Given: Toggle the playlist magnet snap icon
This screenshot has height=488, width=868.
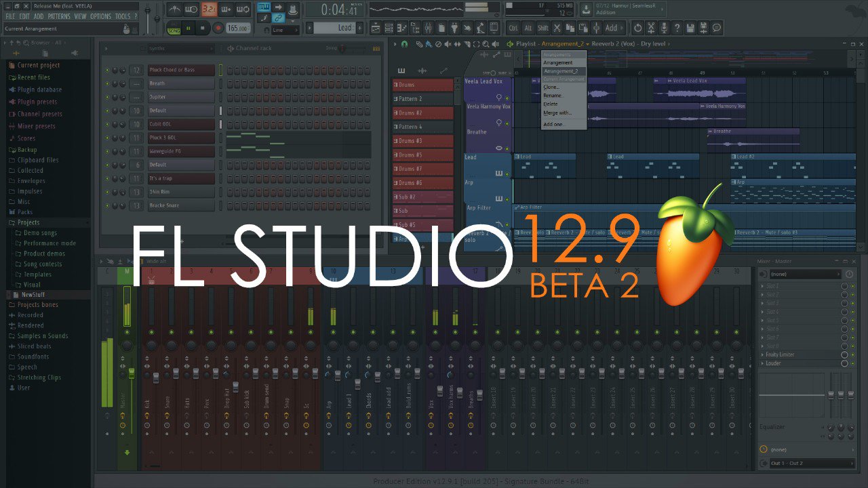Looking at the screenshot, I should pos(405,44).
